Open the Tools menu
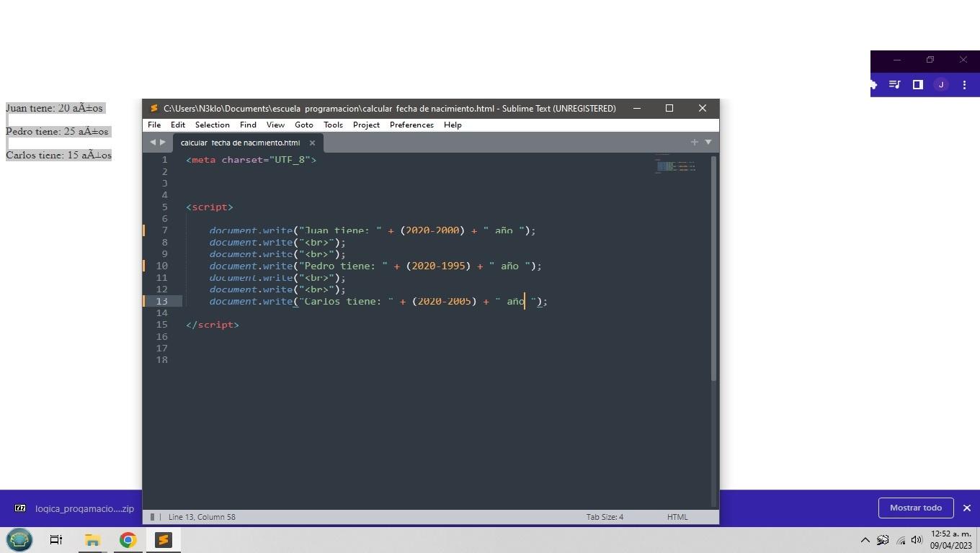980x553 pixels. click(x=333, y=125)
